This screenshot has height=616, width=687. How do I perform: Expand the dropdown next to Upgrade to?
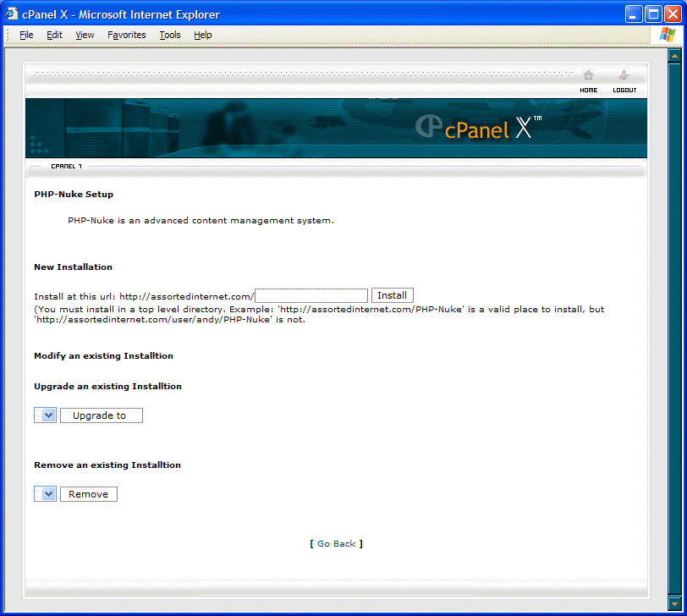pyautogui.click(x=45, y=415)
